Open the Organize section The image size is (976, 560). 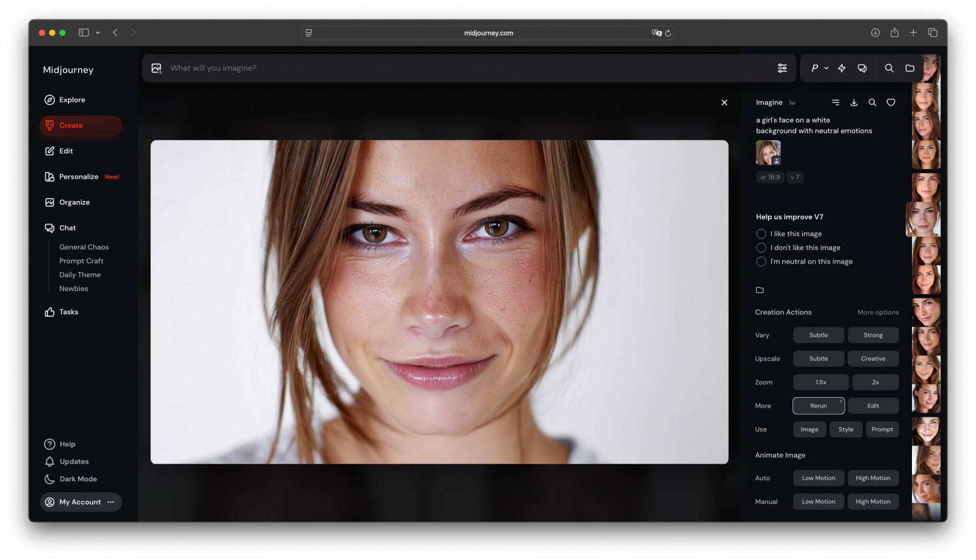coord(67,203)
